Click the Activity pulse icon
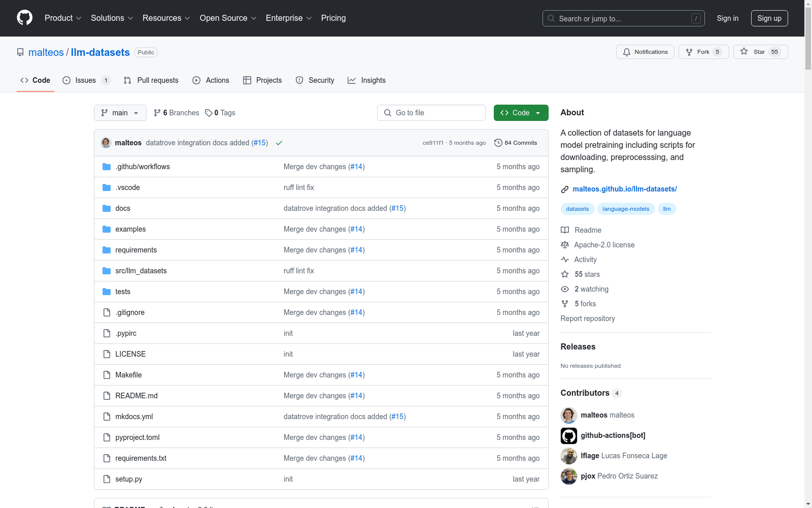The width and height of the screenshot is (812, 508). (x=565, y=260)
